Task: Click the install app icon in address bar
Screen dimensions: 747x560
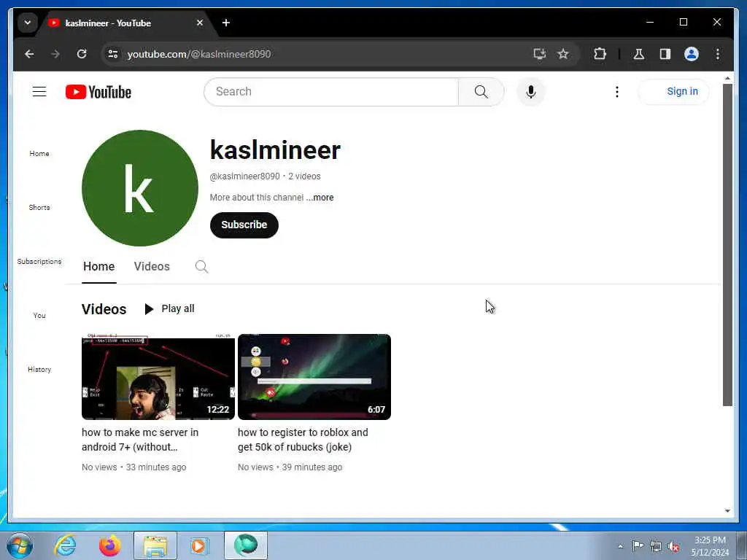Action: click(x=539, y=54)
